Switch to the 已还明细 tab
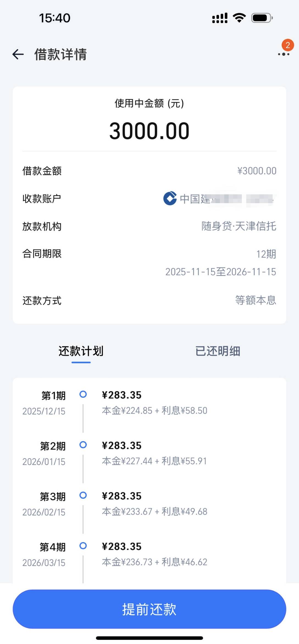 [x=218, y=351]
